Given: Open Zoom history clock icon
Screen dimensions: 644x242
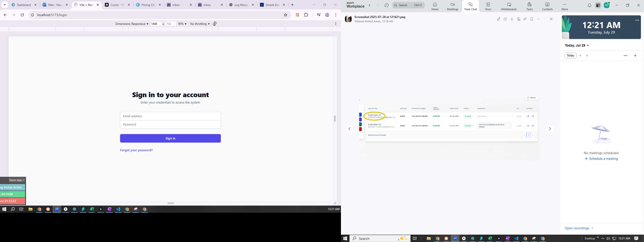Looking at the screenshot, I should (386, 5).
